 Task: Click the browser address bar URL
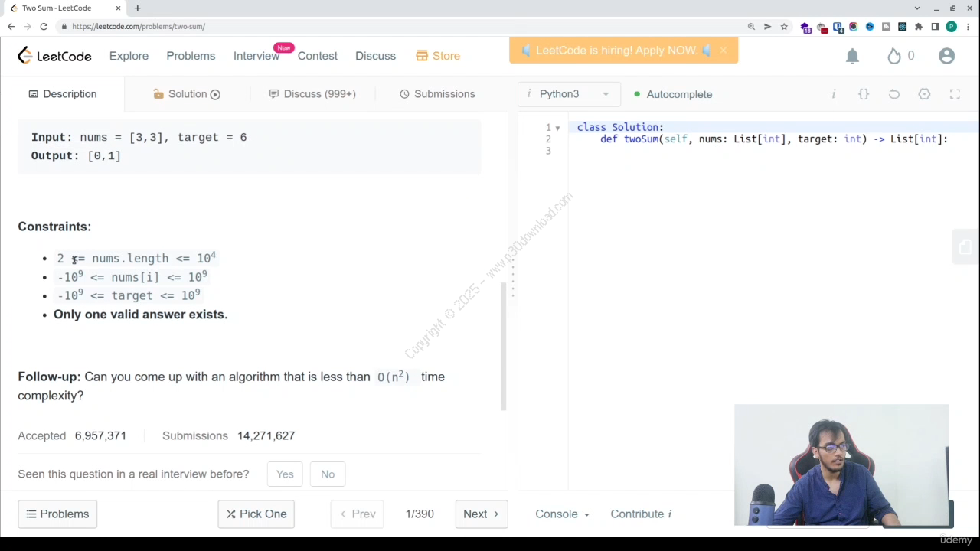139,27
